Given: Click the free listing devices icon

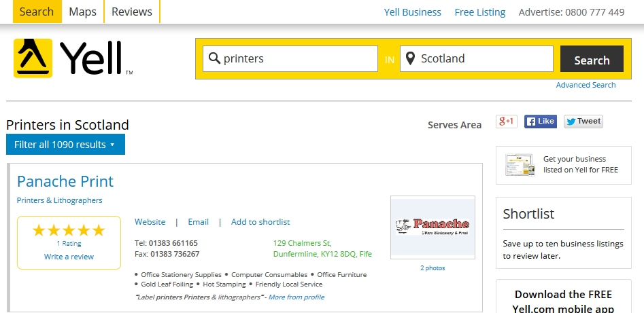Looking at the screenshot, I should [x=520, y=165].
